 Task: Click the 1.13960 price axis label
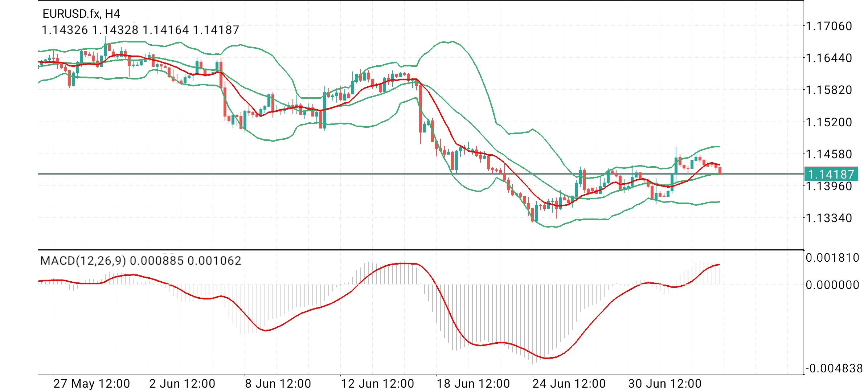(x=829, y=186)
